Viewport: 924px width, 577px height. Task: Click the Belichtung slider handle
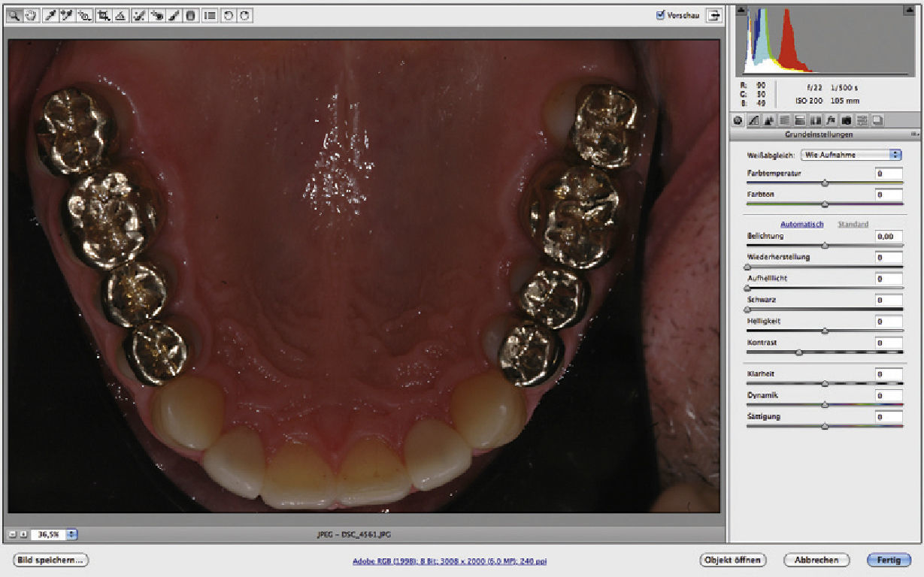click(x=825, y=245)
